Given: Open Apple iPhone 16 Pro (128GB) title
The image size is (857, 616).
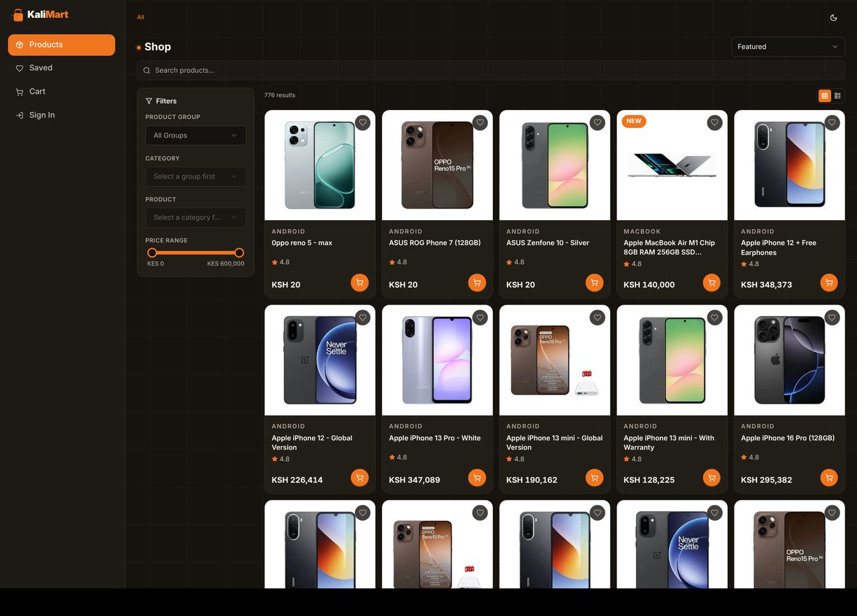Looking at the screenshot, I should (x=788, y=438).
